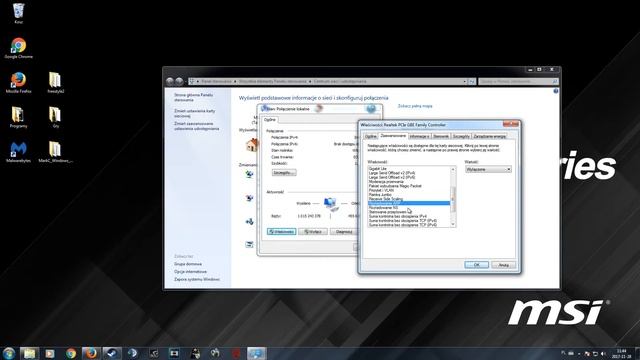The height and width of the screenshot is (360, 640).
Task: Launch the Google Chrome desktop shortcut
Action: 18,48
